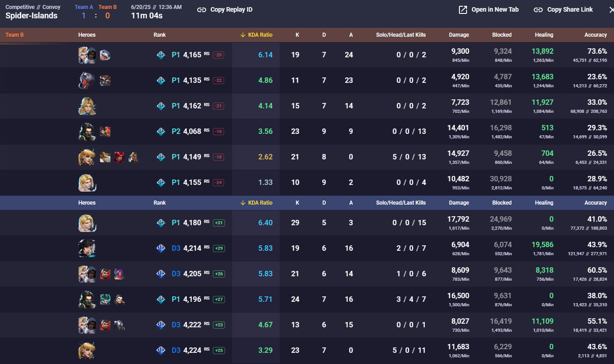The height and width of the screenshot is (364, 614).
Task: Click the 6.40 KDA ratio value
Action: (x=265, y=223)
